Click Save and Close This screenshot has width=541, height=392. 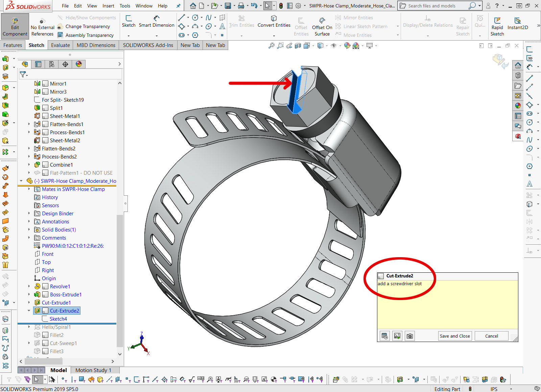(455, 336)
